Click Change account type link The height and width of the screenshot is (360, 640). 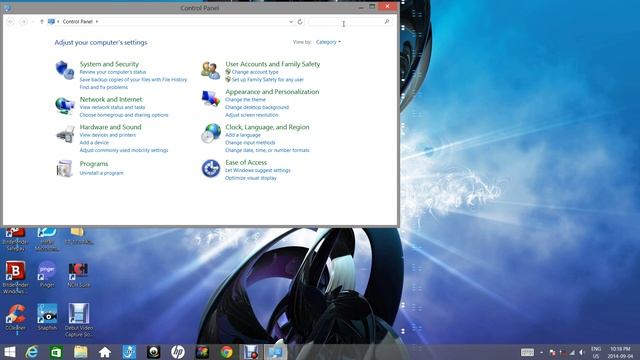point(255,72)
